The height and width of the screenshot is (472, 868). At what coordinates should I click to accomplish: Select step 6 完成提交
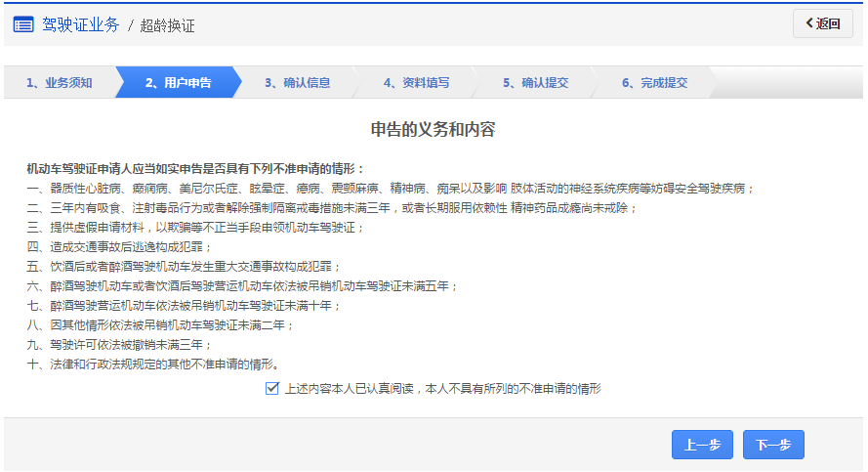coord(654,83)
